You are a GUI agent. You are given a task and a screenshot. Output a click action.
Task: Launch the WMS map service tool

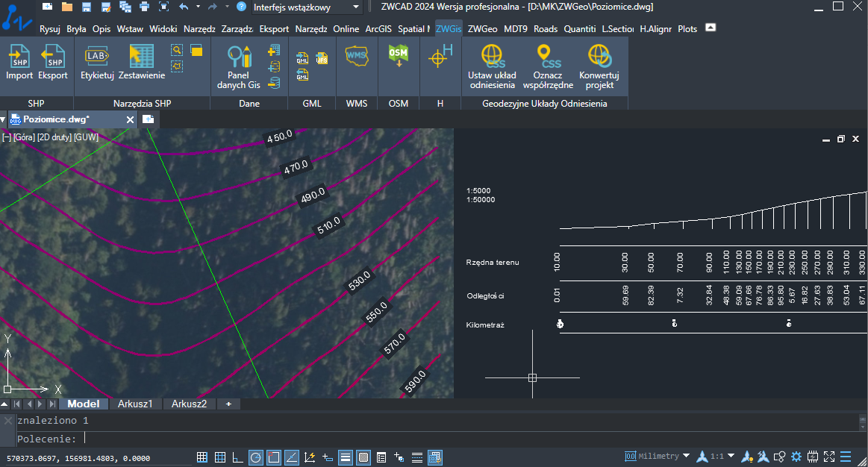[357, 57]
